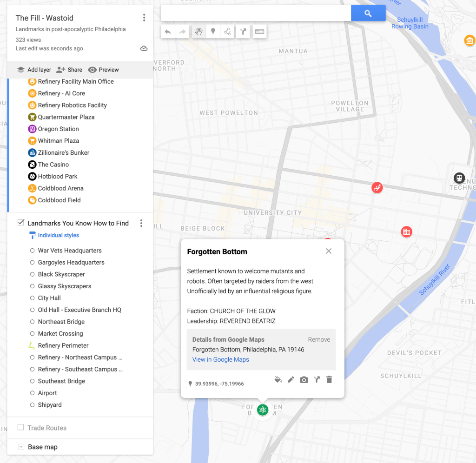Click the map title The Fill - Wastoid

(45, 18)
